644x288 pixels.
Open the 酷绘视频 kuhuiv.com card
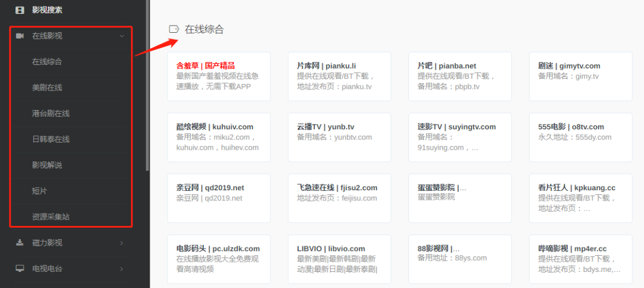click(219, 137)
